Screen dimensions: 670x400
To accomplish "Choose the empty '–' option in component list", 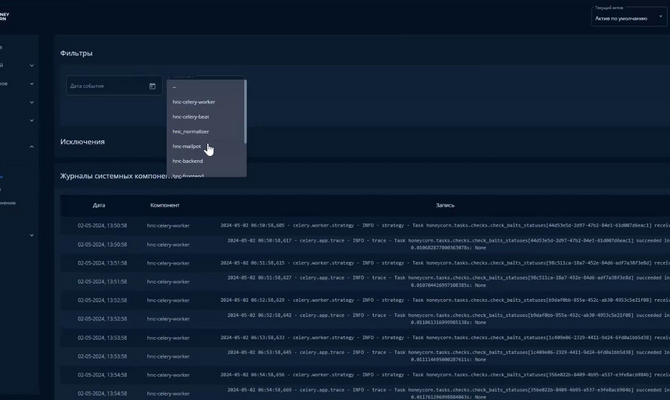I will point(206,87).
